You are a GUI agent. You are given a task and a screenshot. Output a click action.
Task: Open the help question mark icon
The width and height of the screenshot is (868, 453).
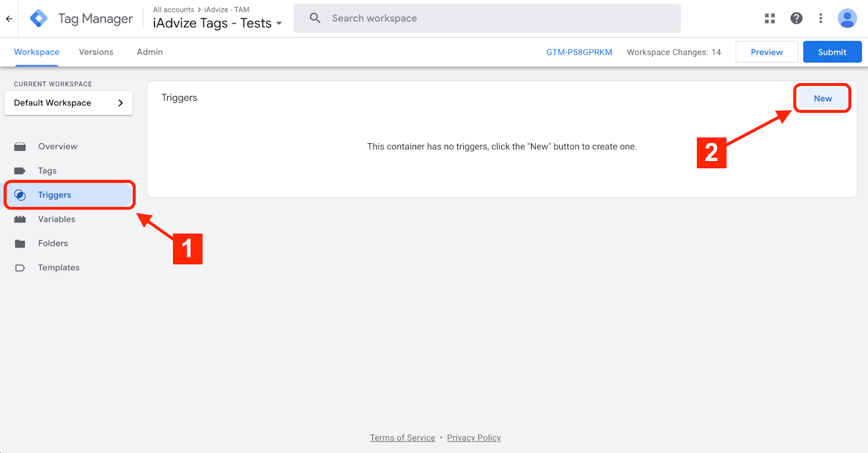(796, 18)
